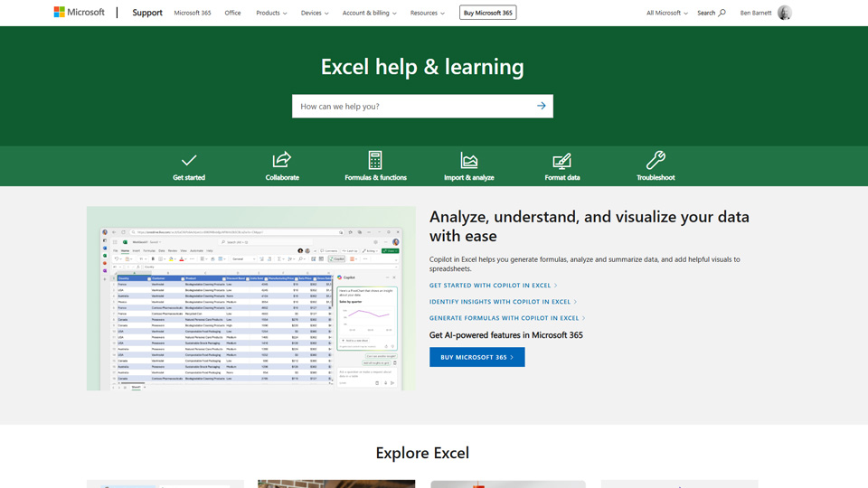868x488 pixels.
Task: Open Ben Barnett account avatar
Action: [785, 13]
